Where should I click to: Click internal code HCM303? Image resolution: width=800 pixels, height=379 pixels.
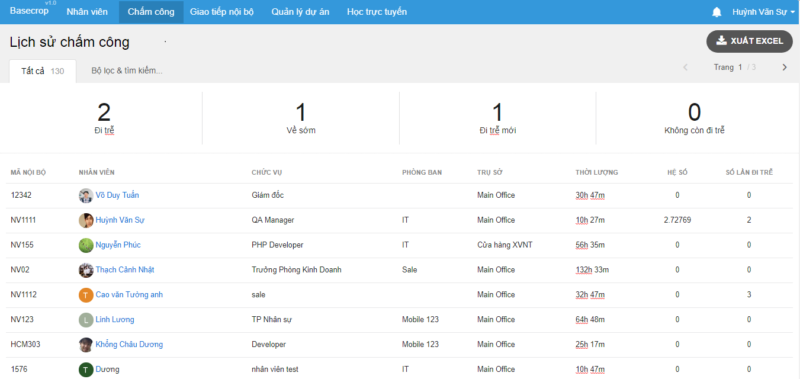pyautogui.click(x=26, y=345)
